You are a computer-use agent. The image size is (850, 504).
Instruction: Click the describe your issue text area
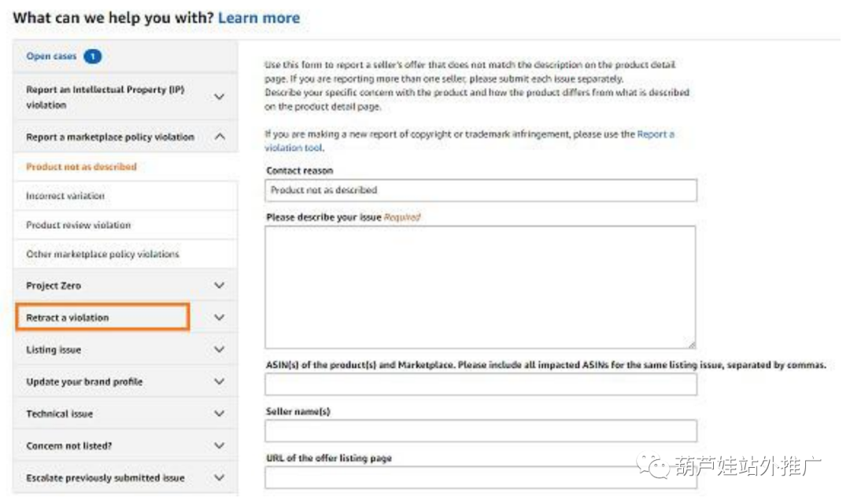(480, 287)
